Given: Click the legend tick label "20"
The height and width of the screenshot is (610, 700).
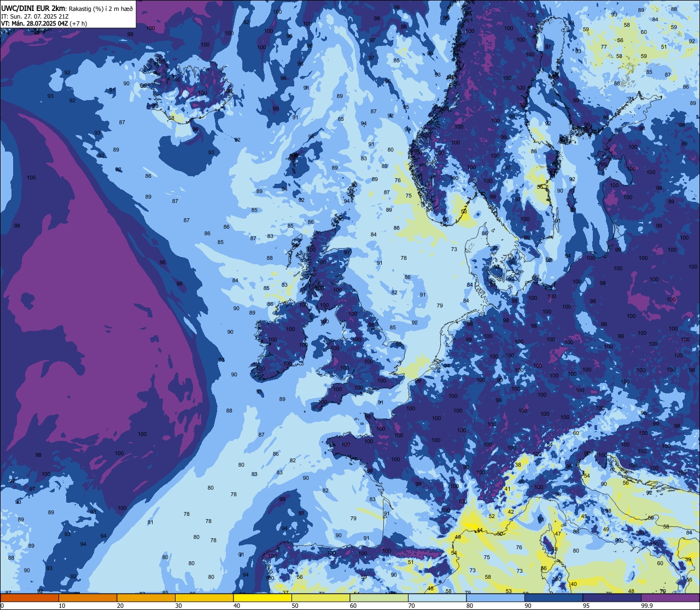Looking at the screenshot, I should coord(120,606).
